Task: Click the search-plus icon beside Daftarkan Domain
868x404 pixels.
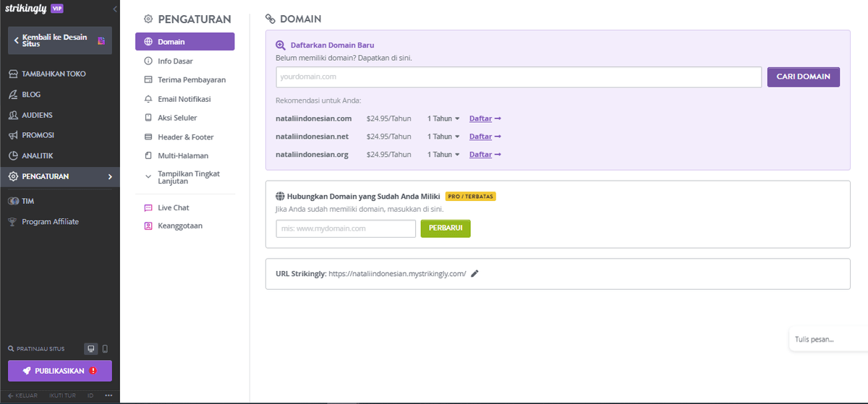Action: click(x=281, y=45)
